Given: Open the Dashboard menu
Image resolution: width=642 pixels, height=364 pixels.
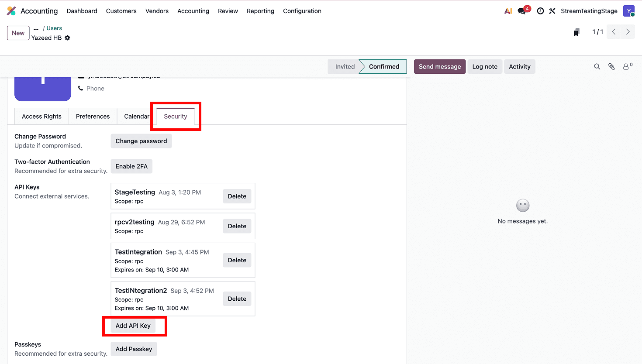Looking at the screenshot, I should coord(82,11).
